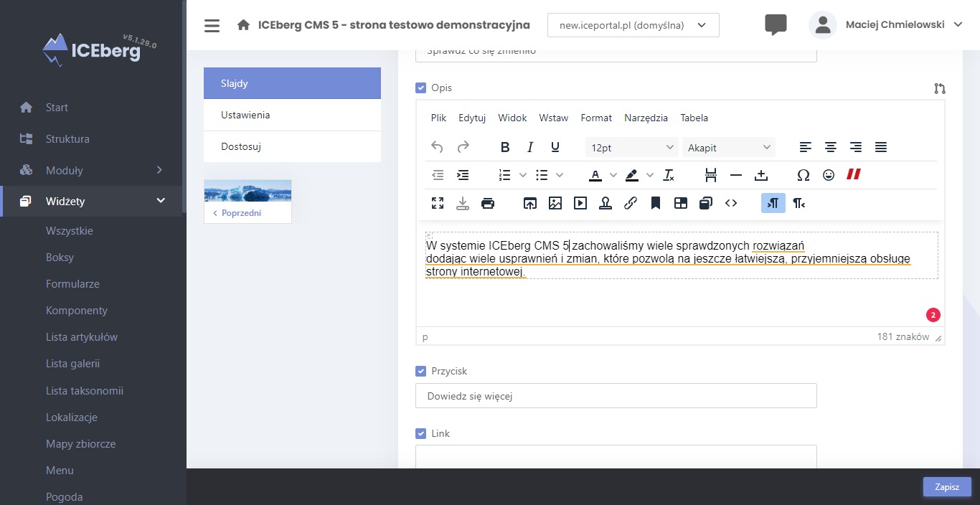
Task: Click the iceberg slide thumbnail
Action: pos(248,190)
